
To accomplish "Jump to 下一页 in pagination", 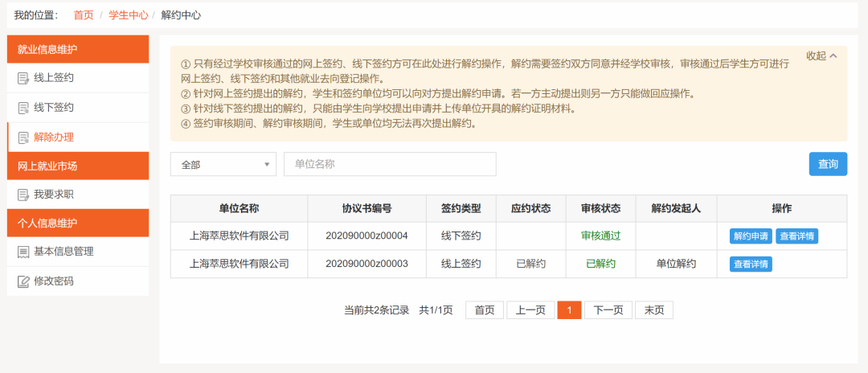I will [x=608, y=310].
